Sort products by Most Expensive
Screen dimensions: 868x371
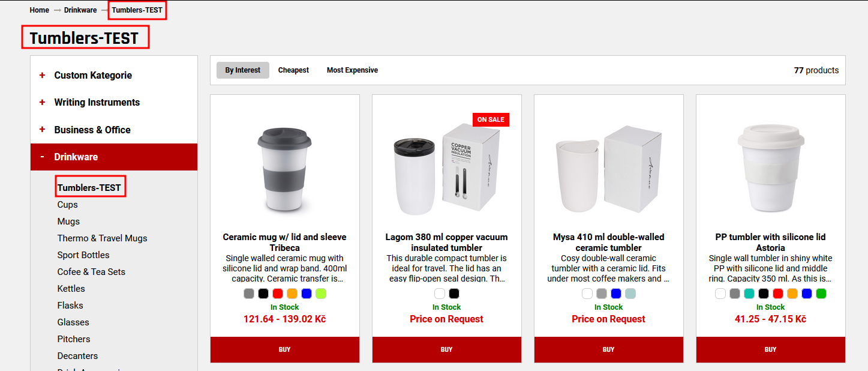click(x=352, y=70)
